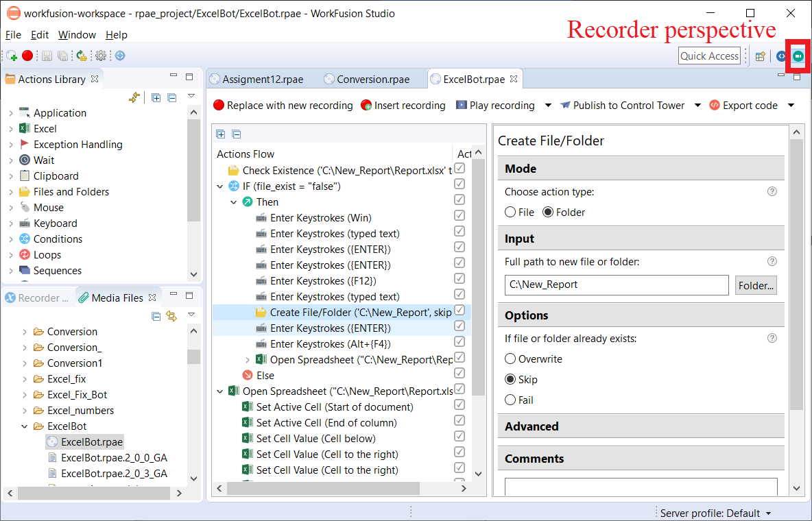Click help icon next to If file already exists
This screenshot has height=521, width=812.
pyautogui.click(x=772, y=338)
